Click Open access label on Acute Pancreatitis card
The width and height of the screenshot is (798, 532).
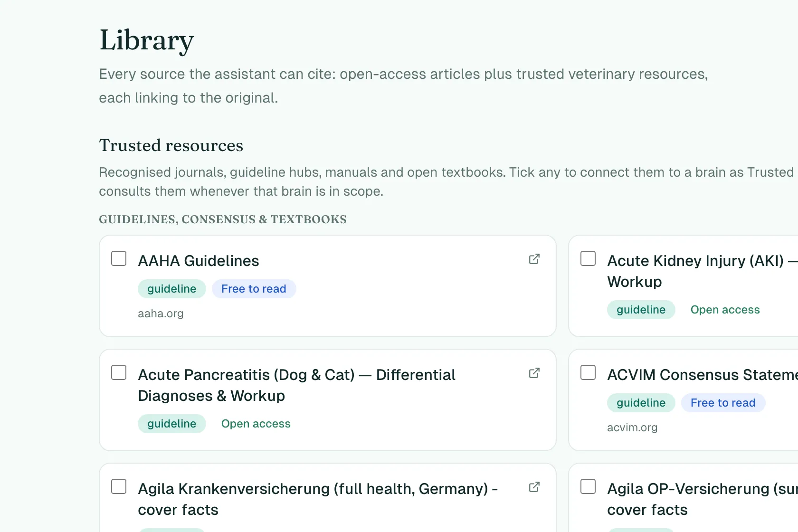[256, 424]
